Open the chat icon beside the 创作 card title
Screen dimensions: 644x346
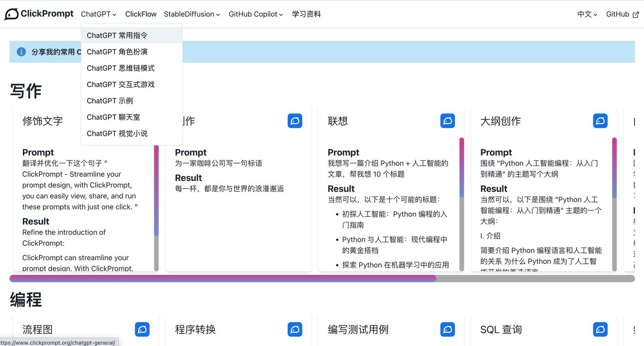pyautogui.click(x=295, y=120)
